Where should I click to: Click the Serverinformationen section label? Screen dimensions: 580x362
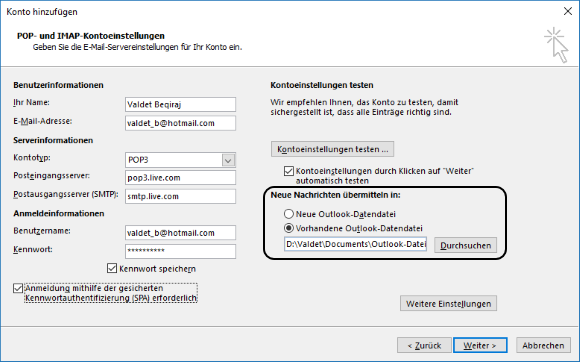pos(53,140)
